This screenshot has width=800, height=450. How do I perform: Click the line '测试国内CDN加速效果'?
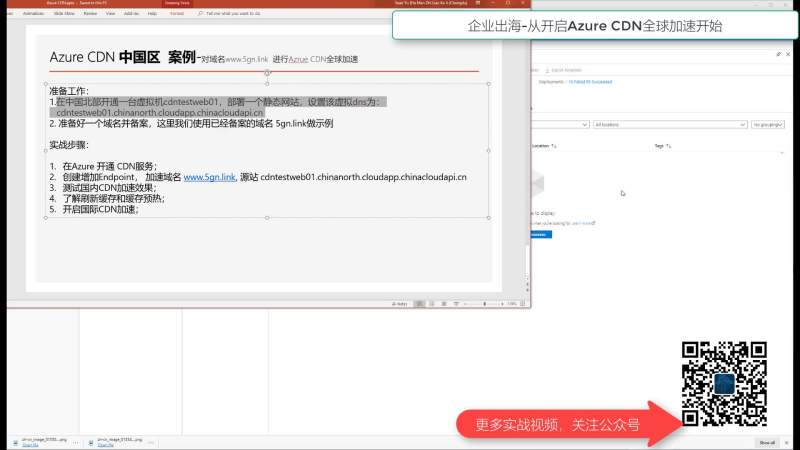pos(109,188)
